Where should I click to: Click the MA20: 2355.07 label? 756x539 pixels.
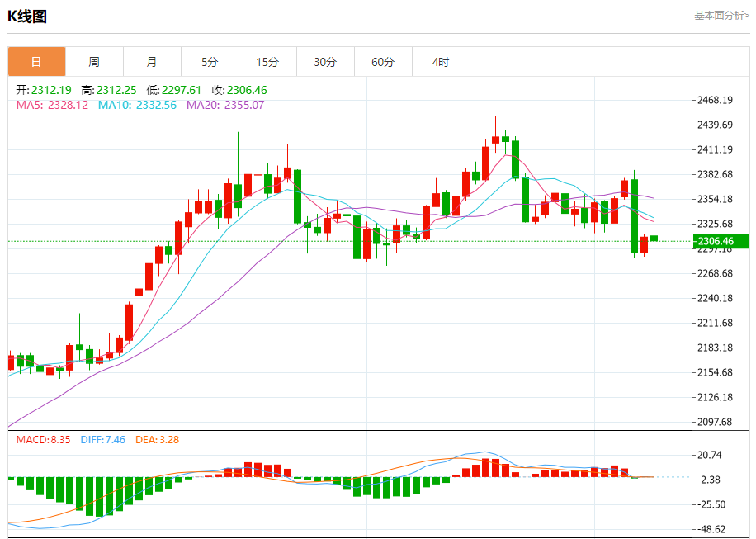point(225,105)
